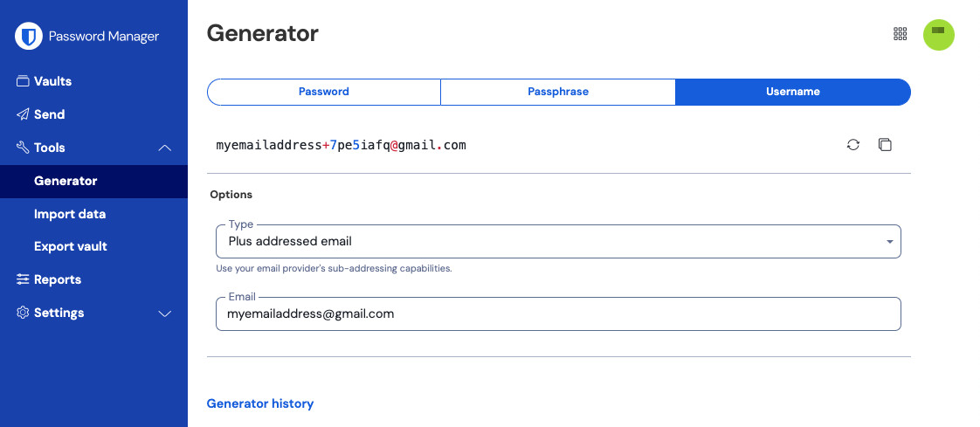Switch to Passphrase generator type
This screenshot has width=980, height=427.
pyautogui.click(x=558, y=92)
